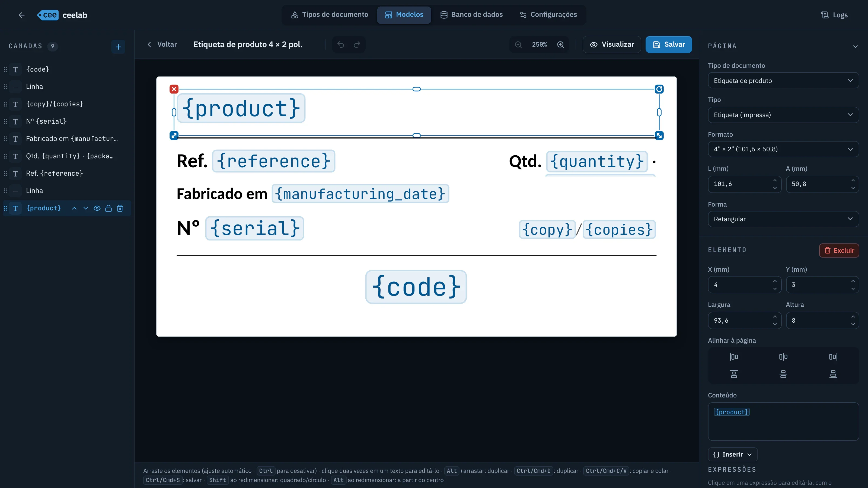Add a new layer with plus icon

point(118,46)
